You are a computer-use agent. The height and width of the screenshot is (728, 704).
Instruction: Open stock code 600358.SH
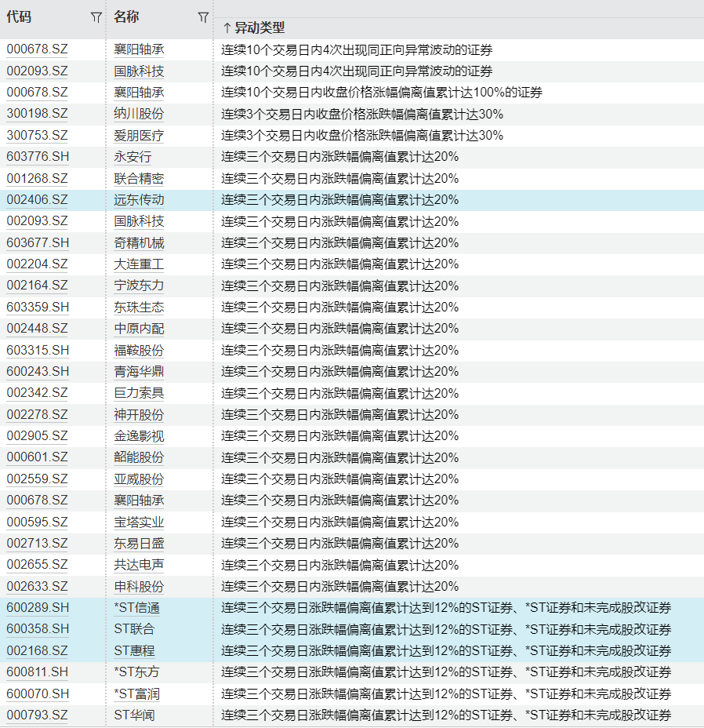pyautogui.click(x=38, y=629)
